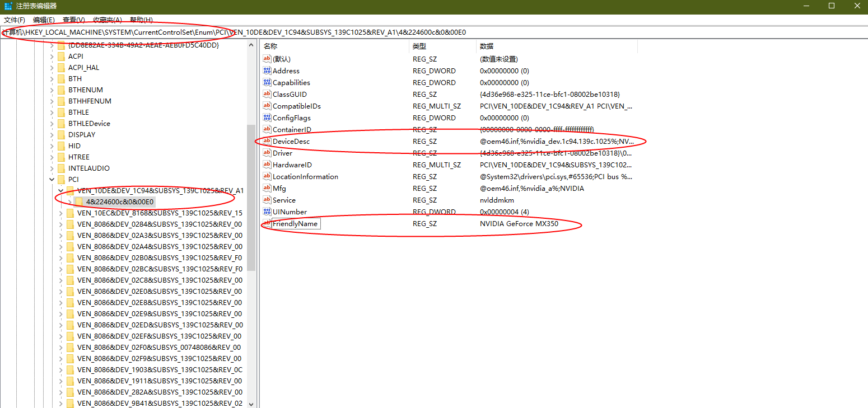Click the ConfigFlags DWORD icon
This screenshot has width=868, height=408.
click(267, 118)
